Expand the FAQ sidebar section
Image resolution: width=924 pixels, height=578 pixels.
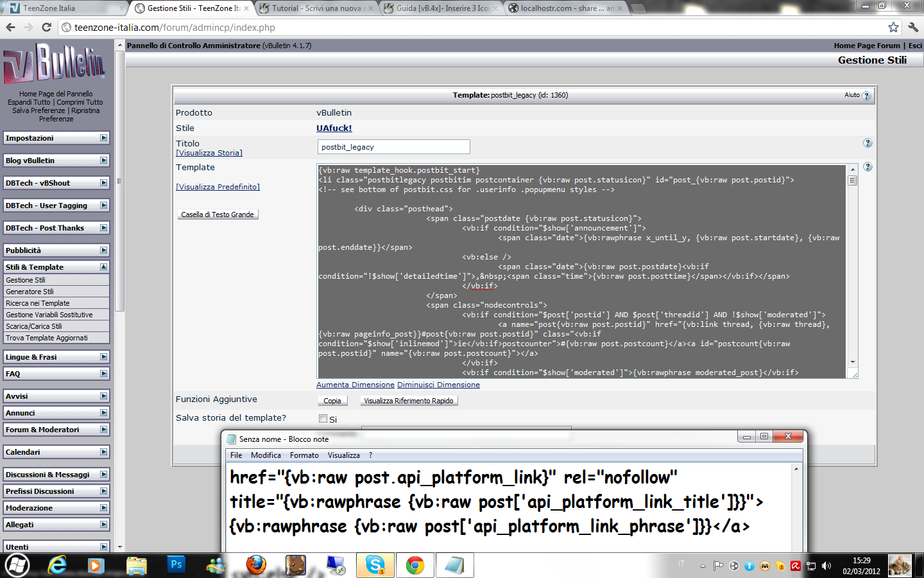[x=103, y=374]
